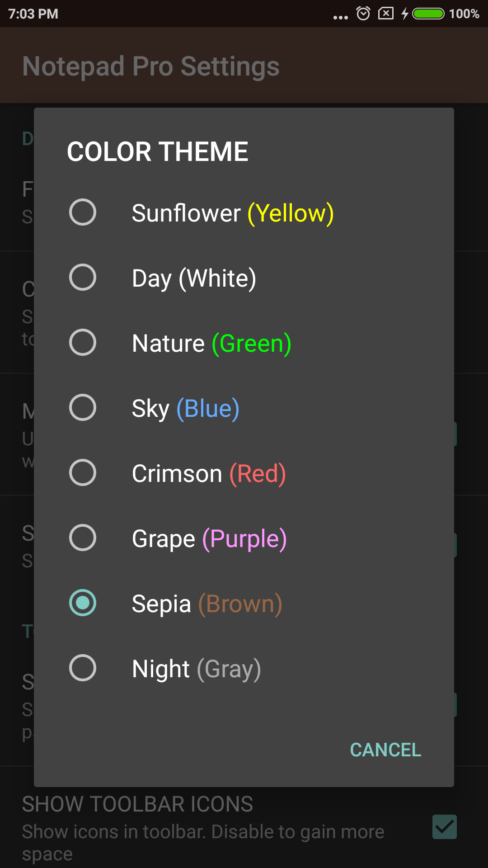Pick the Nature (Green) radio option

83,342
